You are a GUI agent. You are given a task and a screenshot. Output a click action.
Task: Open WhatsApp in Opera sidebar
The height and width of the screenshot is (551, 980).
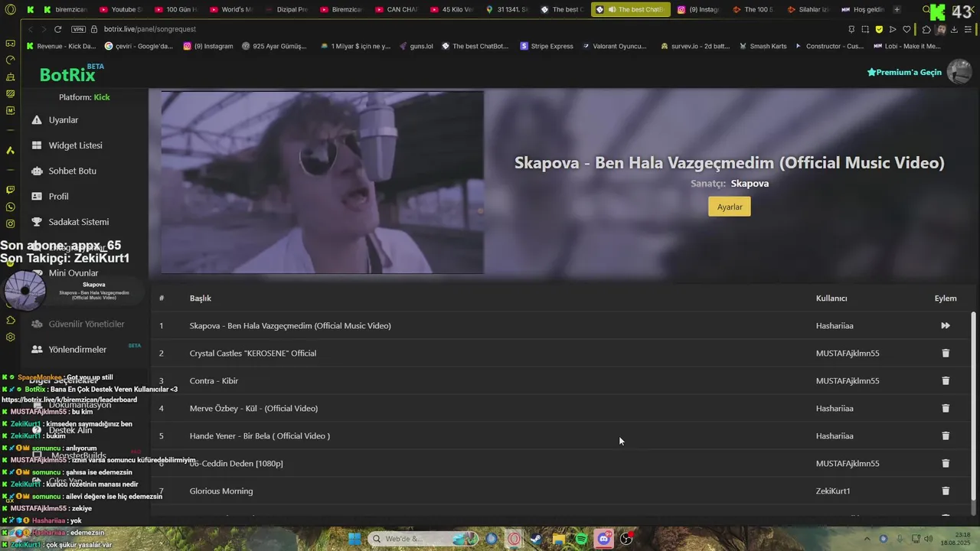click(x=10, y=207)
